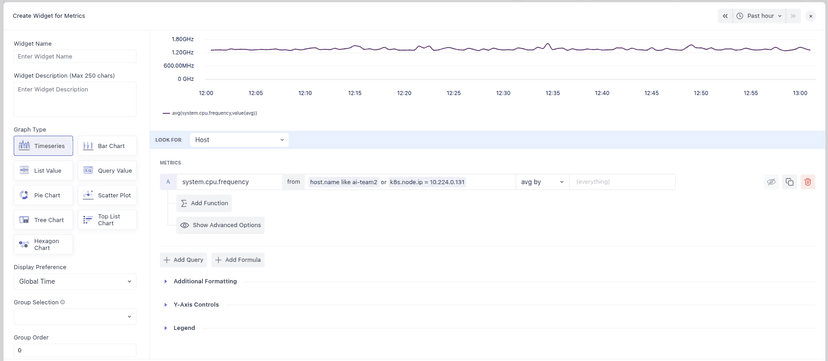The image size is (828, 361).
Task: Edit the system.cpu.frequency metric field
Action: [230, 182]
